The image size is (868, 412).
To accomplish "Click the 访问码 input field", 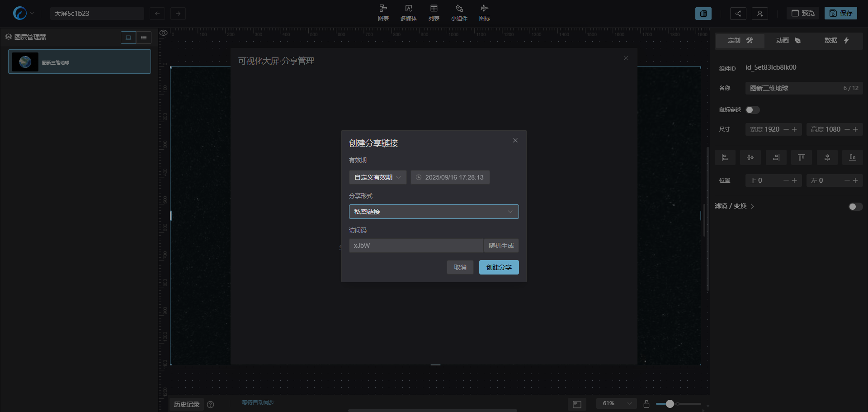I will pyautogui.click(x=416, y=246).
